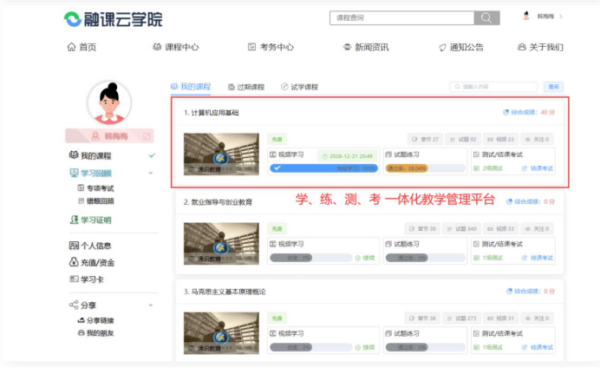Open 学习卡 in sidebar
Viewport: 600px width, 368px height.
pyautogui.click(x=86, y=279)
